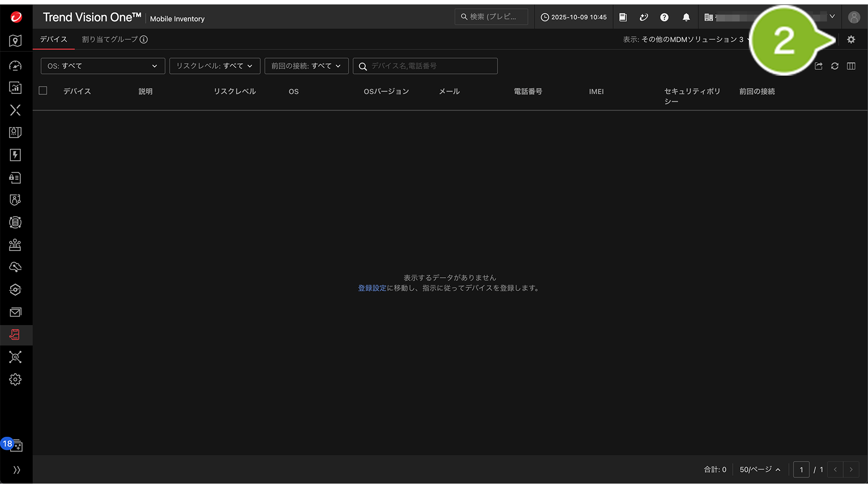Switch to the 割り当てグループ tab
The height and width of the screenshot is (488, 868).
click(110, 40)
